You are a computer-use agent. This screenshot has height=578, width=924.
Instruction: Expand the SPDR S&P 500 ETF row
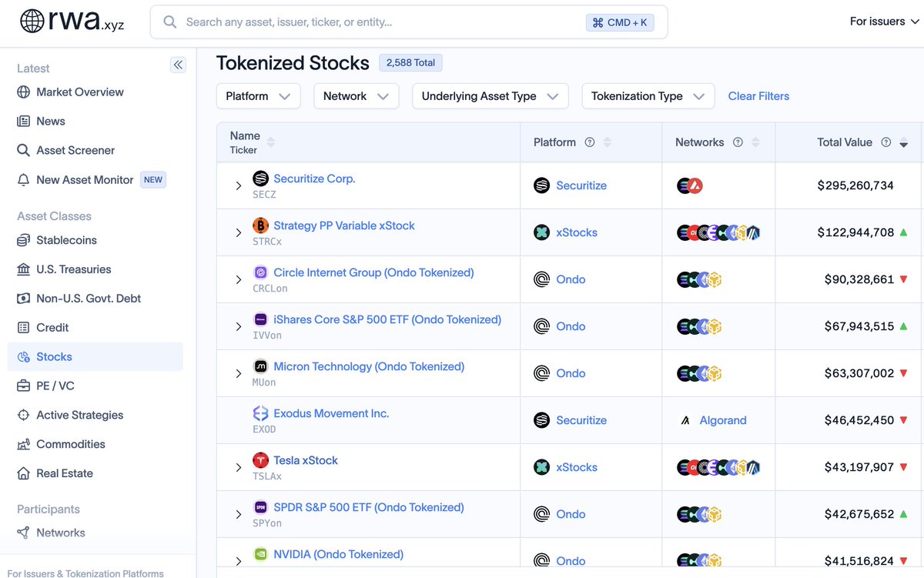[239, 514]
